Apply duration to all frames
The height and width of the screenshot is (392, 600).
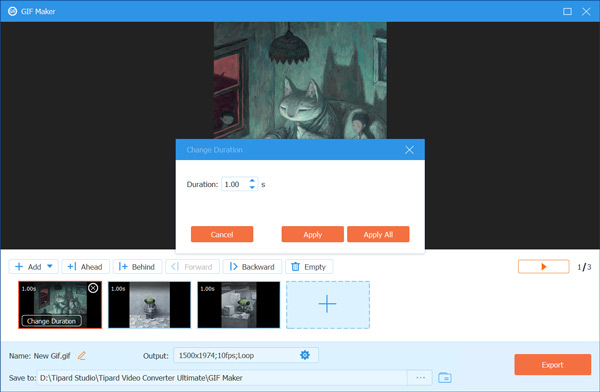[378, 234]
